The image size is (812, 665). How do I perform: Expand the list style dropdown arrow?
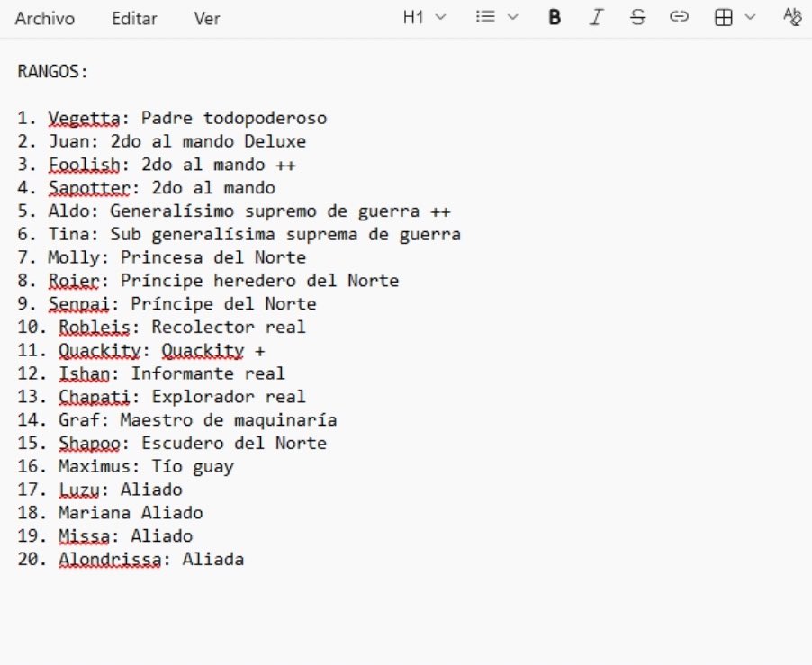pos(513,18)
